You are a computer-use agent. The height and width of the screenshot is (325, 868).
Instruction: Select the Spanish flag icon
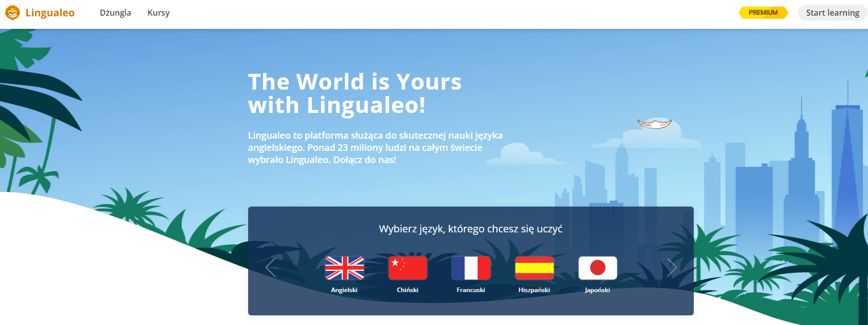pos(534,268)
